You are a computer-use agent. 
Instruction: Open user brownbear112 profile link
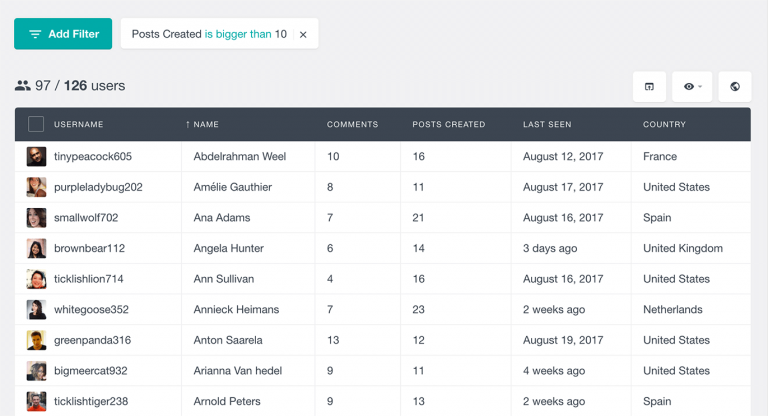click(x=89, y=248)
